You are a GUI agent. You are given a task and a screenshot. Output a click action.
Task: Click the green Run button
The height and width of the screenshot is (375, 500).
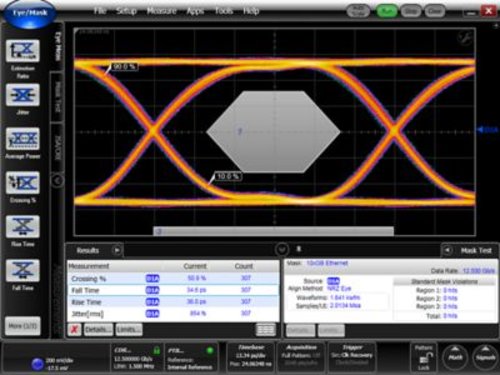[387, 11]
